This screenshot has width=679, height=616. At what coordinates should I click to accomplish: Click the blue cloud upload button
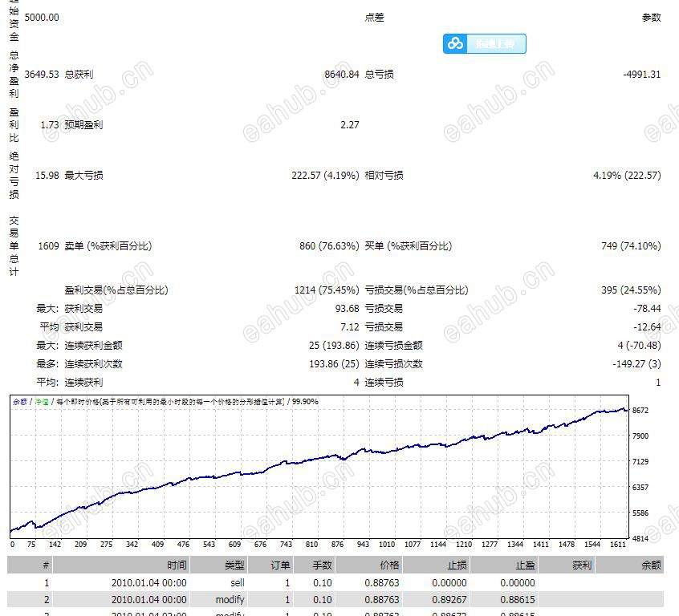click(x=485, y=44)
